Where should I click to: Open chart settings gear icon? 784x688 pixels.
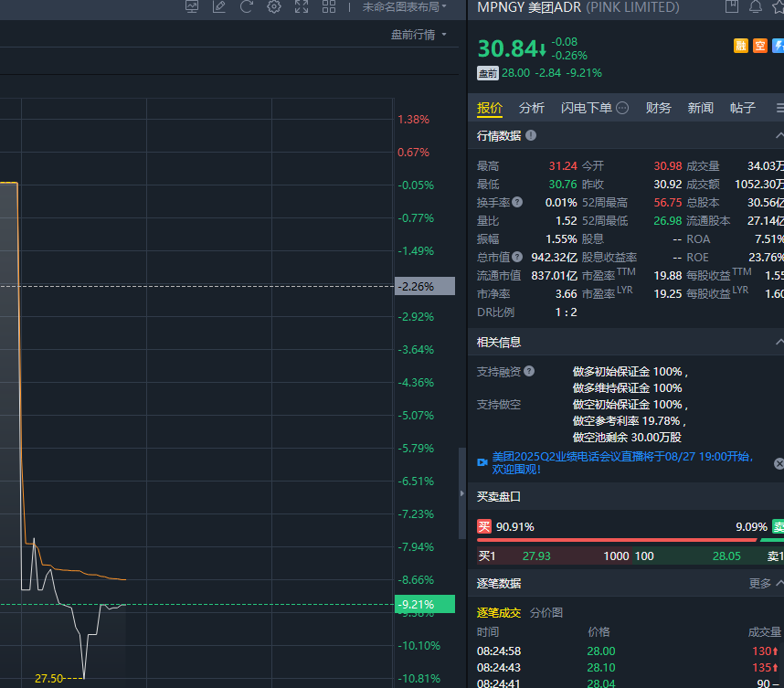(274, 6)
